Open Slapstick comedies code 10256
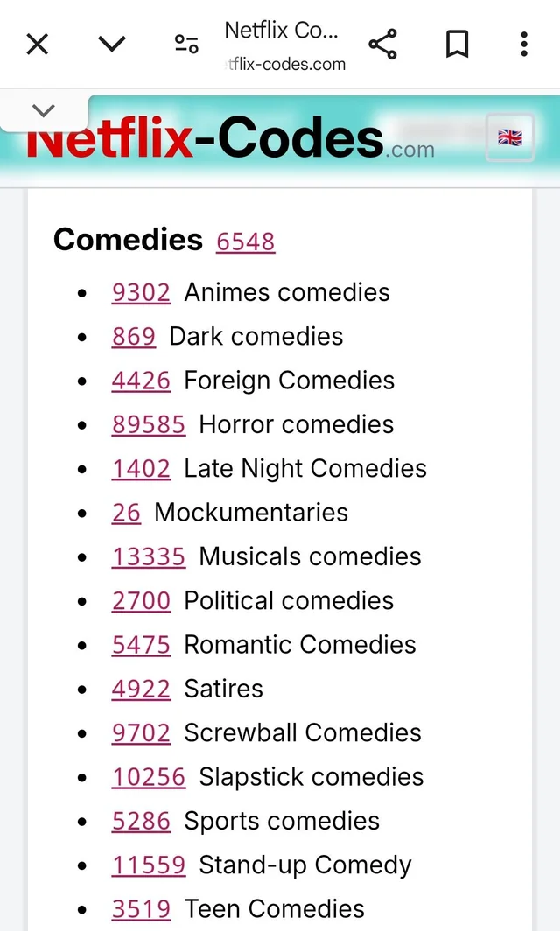 149,777
